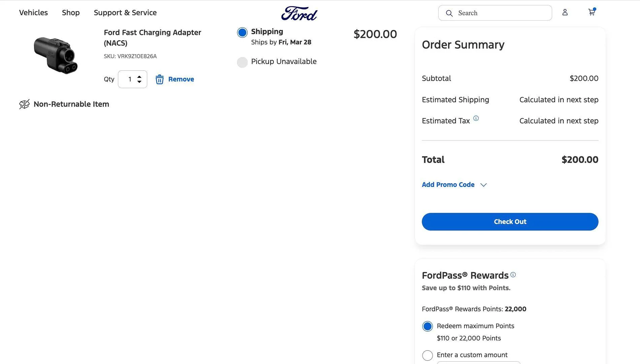The width and height of the screenshot is (640, 364).
Task: Click the Fast Charging Adapter thumbnail
Action: coord(56,56)
